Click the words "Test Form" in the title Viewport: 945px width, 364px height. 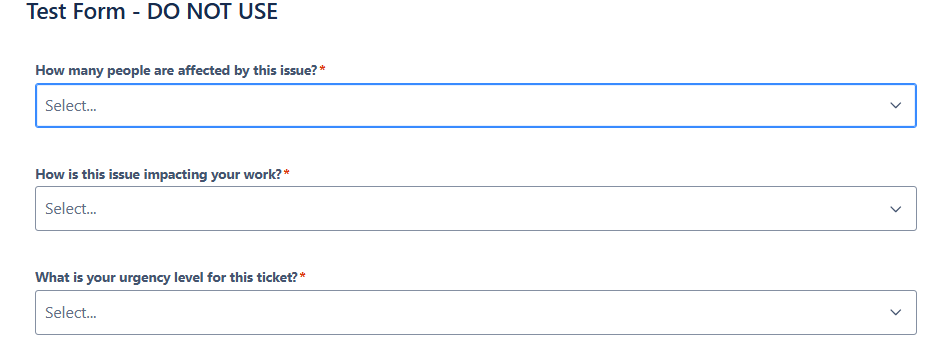75,11
